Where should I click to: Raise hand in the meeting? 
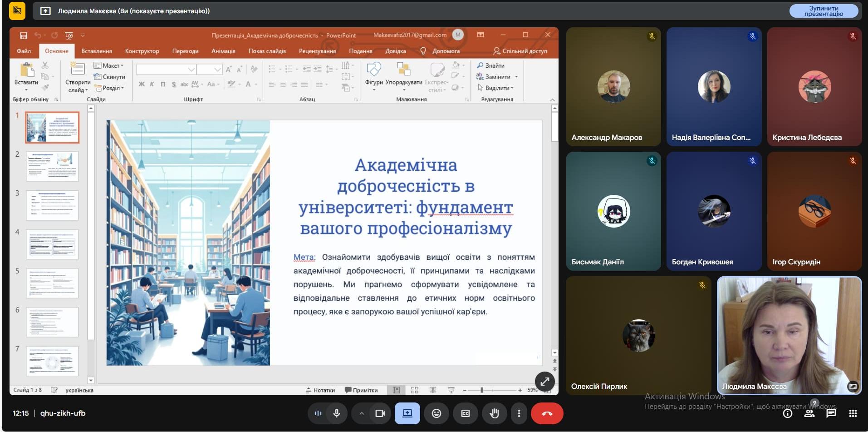pyautogui.click(x=494, y=413)
